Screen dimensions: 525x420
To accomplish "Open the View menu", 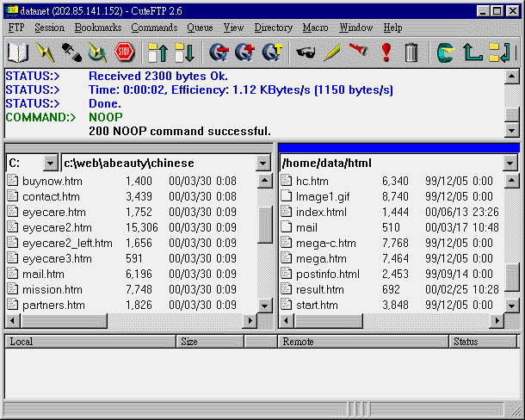I will [233, 28].
